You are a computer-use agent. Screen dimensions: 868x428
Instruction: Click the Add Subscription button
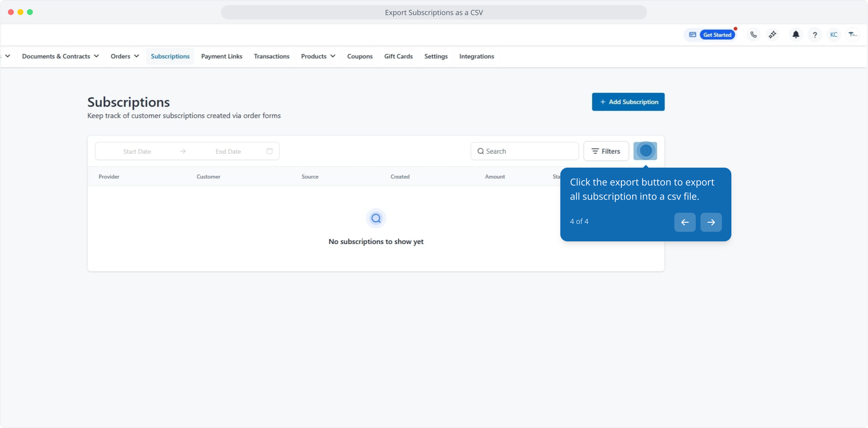coord(628,102)
